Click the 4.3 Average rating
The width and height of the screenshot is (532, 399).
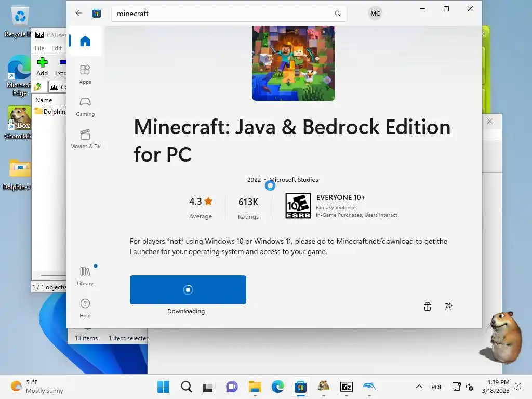click(x=201, y=207)
